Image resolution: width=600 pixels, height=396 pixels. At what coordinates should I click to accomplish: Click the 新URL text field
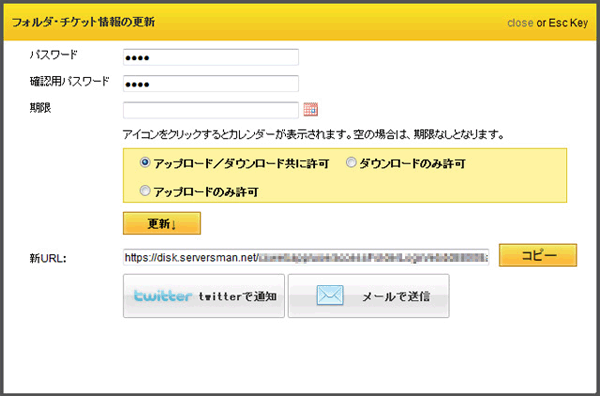(306, 257)
